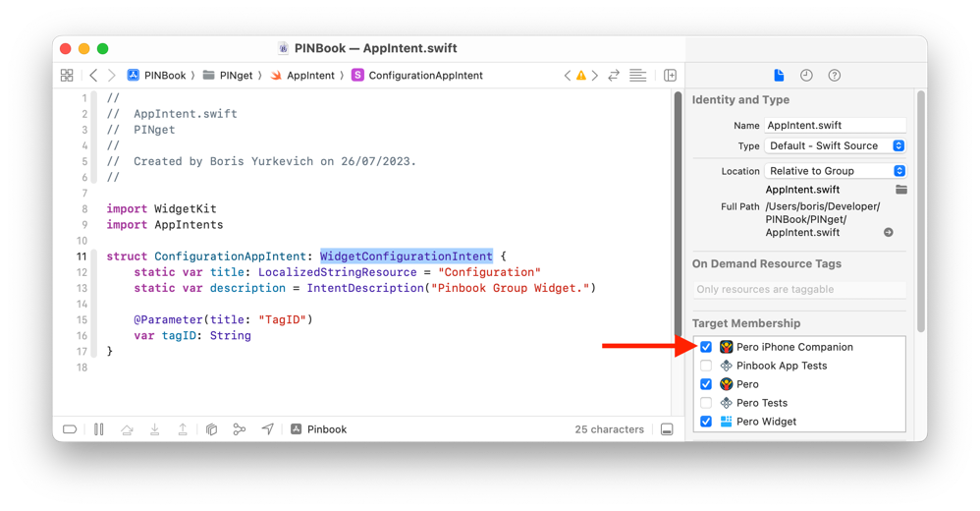Image resolution: width=980 pixels, height=511 pixels.
Task: Jump to the next issue
Action: [x=595, y=75]
